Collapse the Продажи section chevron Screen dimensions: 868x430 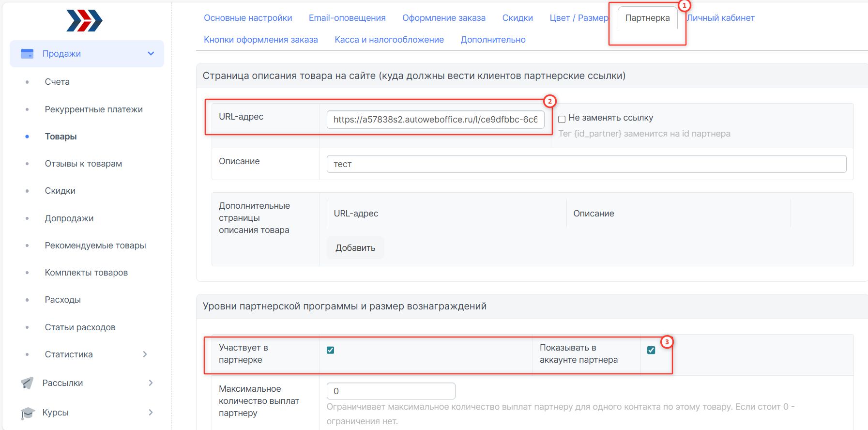pyautogui.click(x=151, y=54)
